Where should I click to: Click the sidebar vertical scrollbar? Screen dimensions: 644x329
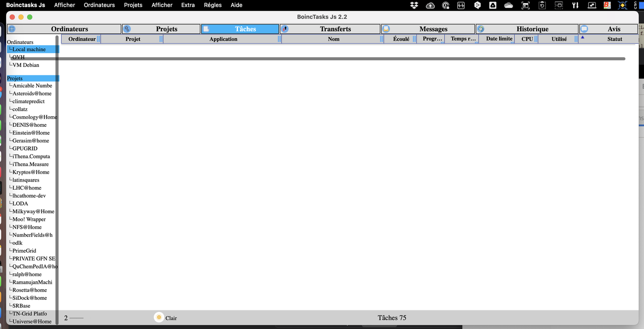57,180
